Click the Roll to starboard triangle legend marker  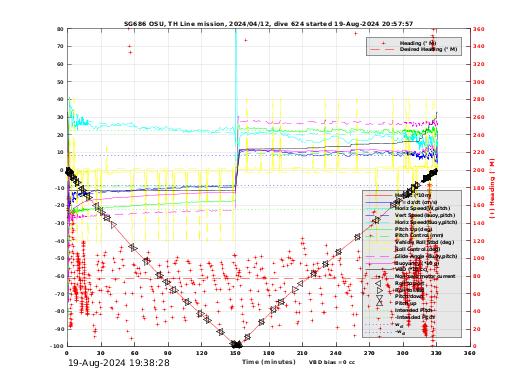click(379, 290)
